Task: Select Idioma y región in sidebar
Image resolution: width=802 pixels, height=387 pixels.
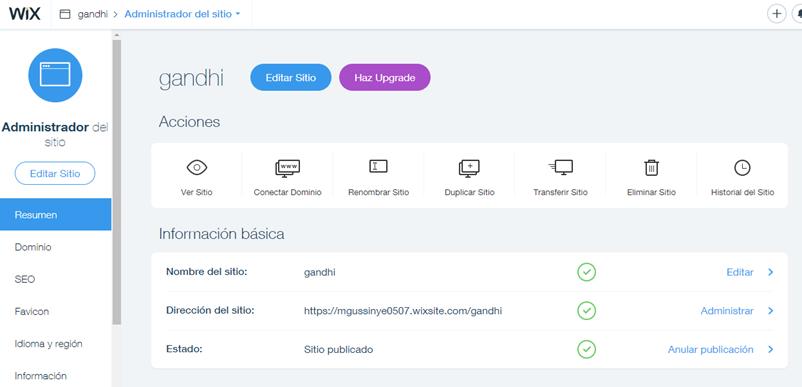Action: (x=55, y=344)
